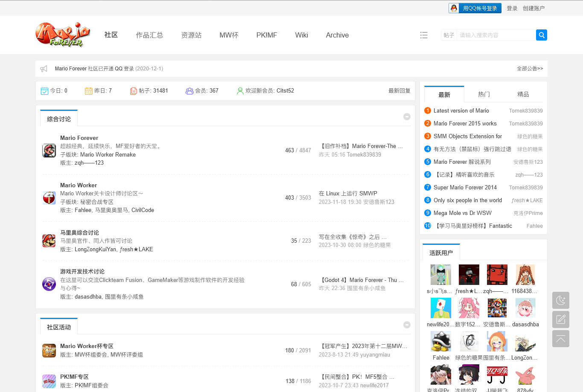Click the blue search magnifier button
This screenshot has height=392, width=583.
point(542,35)
